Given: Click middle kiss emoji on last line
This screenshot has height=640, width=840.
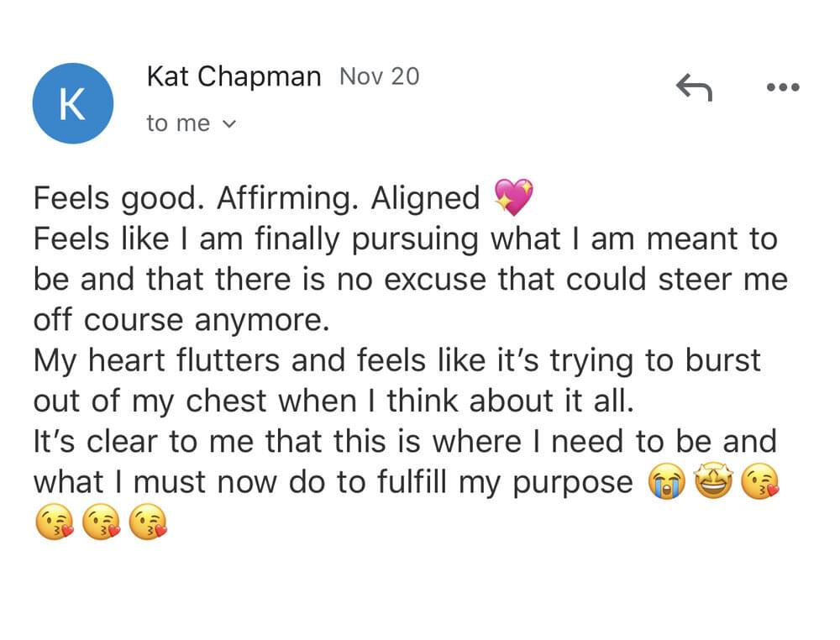Looking at the screenshot, I should tap(102, 522).
